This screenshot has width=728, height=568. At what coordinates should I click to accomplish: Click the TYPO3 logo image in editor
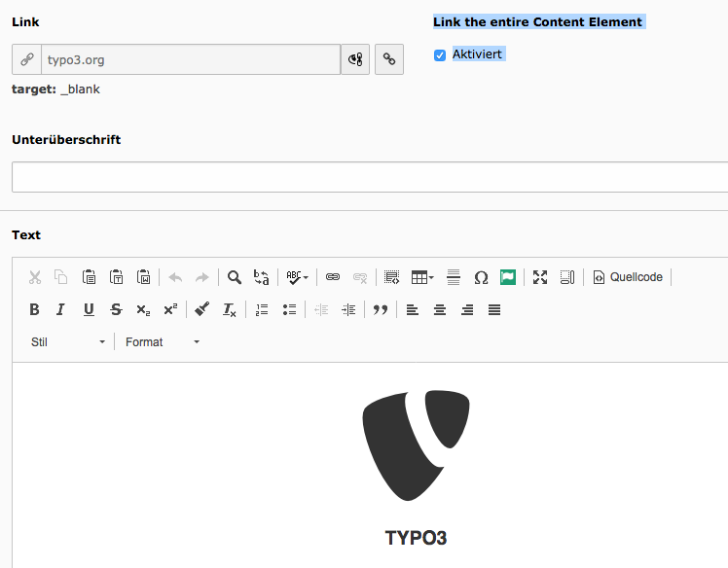tap(416, 445)
